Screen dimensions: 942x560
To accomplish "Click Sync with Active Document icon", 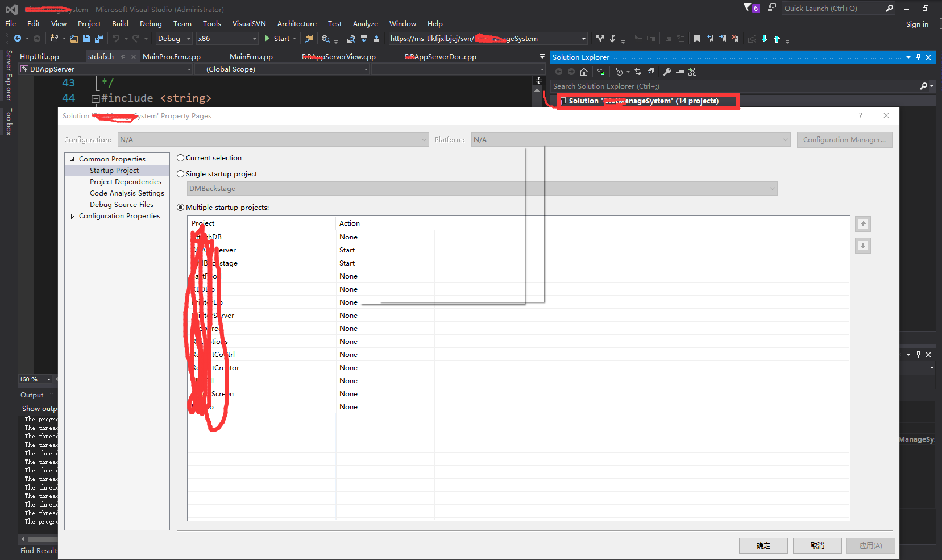I will (x=638, y=72).
